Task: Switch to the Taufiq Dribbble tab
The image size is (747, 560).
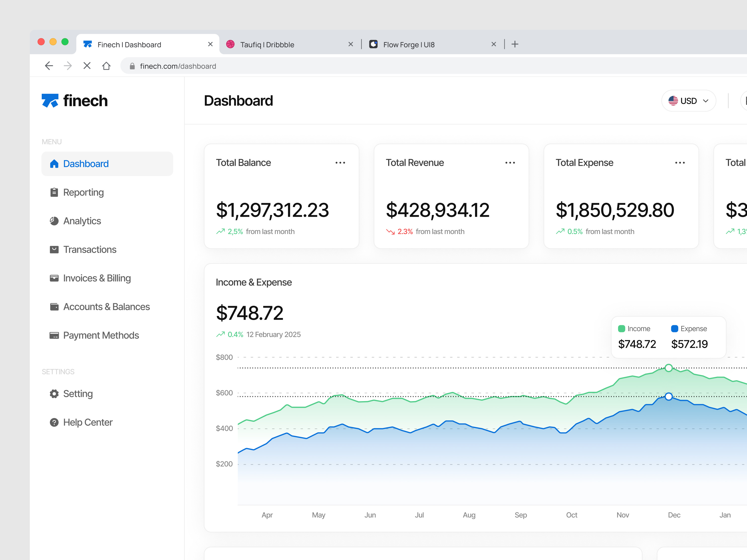Action: 267,44
